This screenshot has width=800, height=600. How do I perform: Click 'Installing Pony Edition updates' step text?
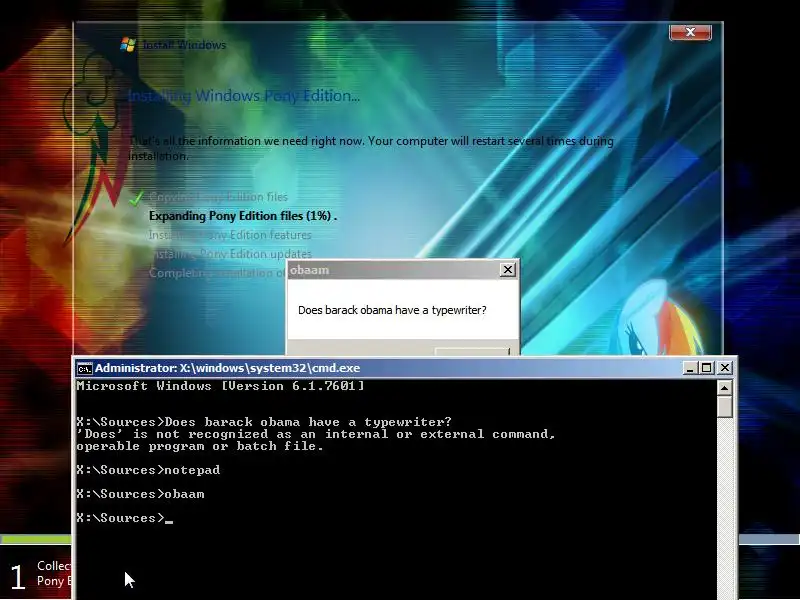(x=231, y=254)
